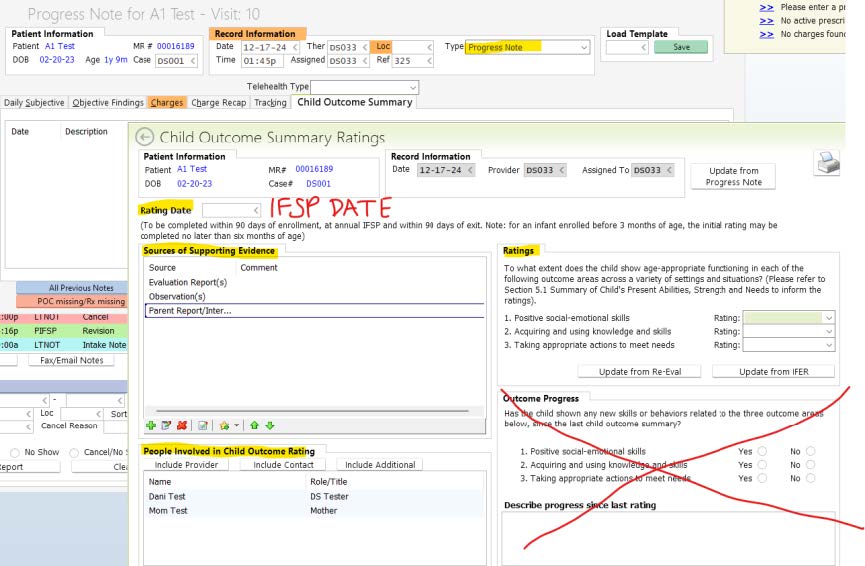The height and width of the screenshot is (566, 865).
Task: Switch to the Objective Findings tab
Action: point(108,103)
